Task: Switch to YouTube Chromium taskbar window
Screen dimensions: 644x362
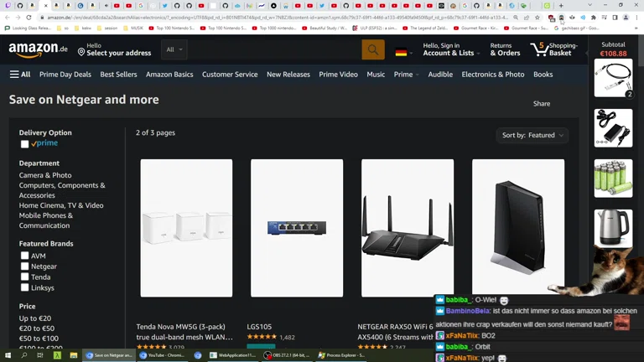Action: click(162, 355)
